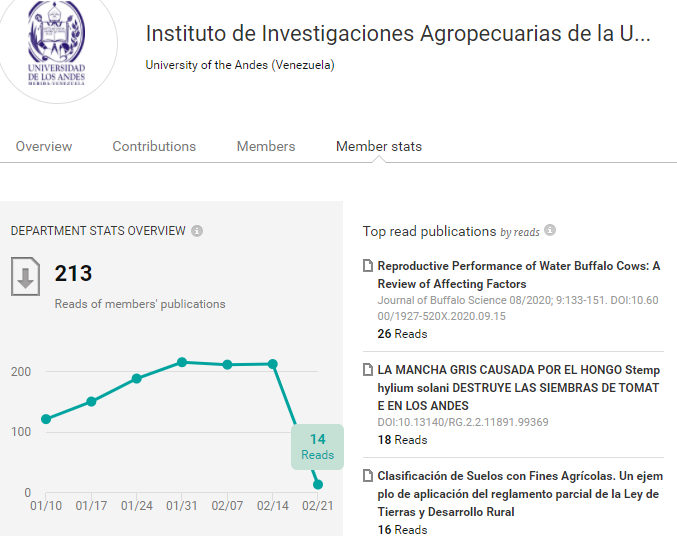This screenshot has width=677, height=536.
Task: Open University of the Andes (Venezuela) link
Action: click(240, 65)
